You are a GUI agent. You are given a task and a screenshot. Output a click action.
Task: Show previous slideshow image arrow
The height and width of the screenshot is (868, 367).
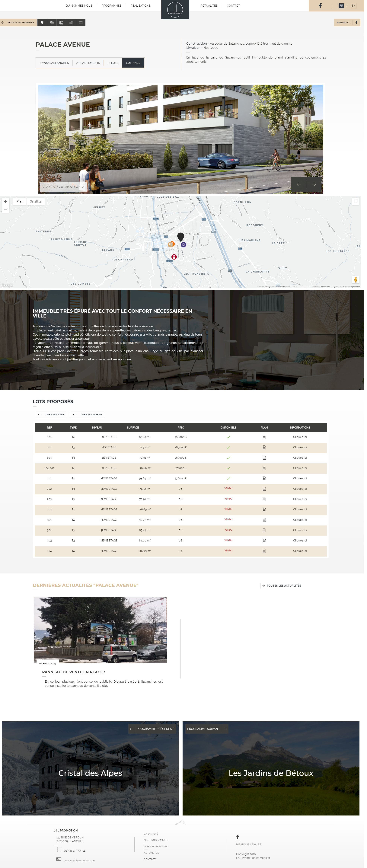point(299,184)
